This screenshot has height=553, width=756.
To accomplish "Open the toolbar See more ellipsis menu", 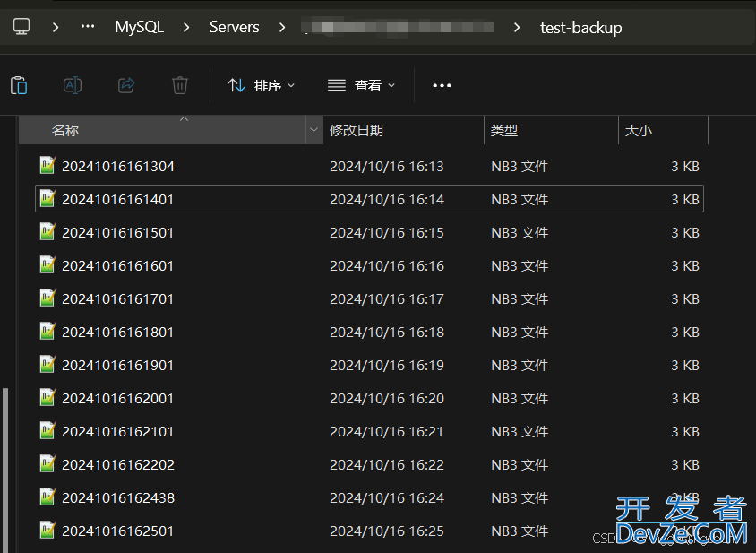I will [x=442, y=85].
